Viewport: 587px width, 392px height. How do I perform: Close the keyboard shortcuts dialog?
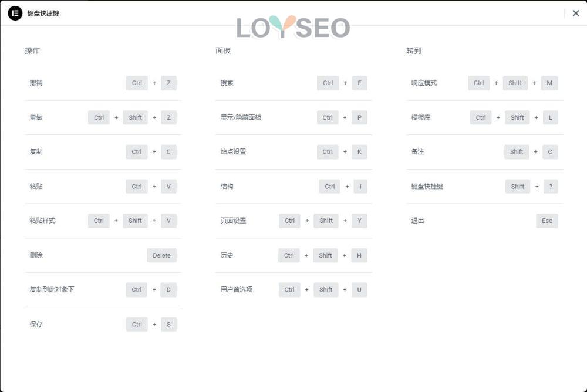click(576, 13)
